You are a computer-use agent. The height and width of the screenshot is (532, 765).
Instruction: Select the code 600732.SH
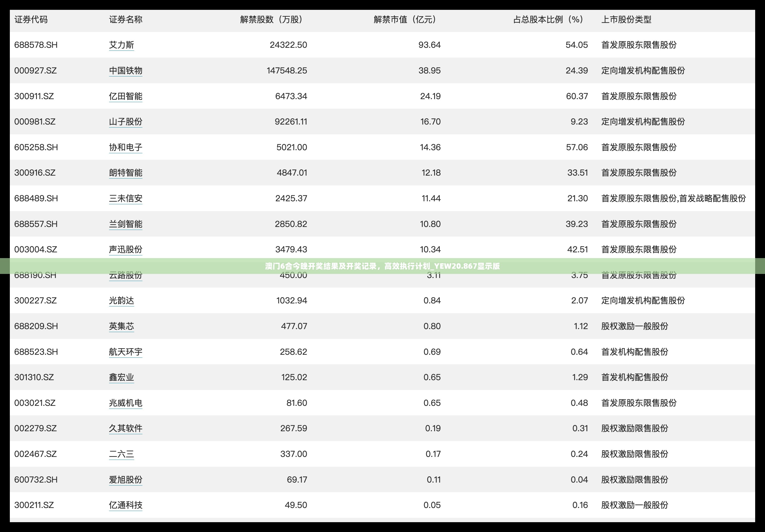[x=36, y=480]
